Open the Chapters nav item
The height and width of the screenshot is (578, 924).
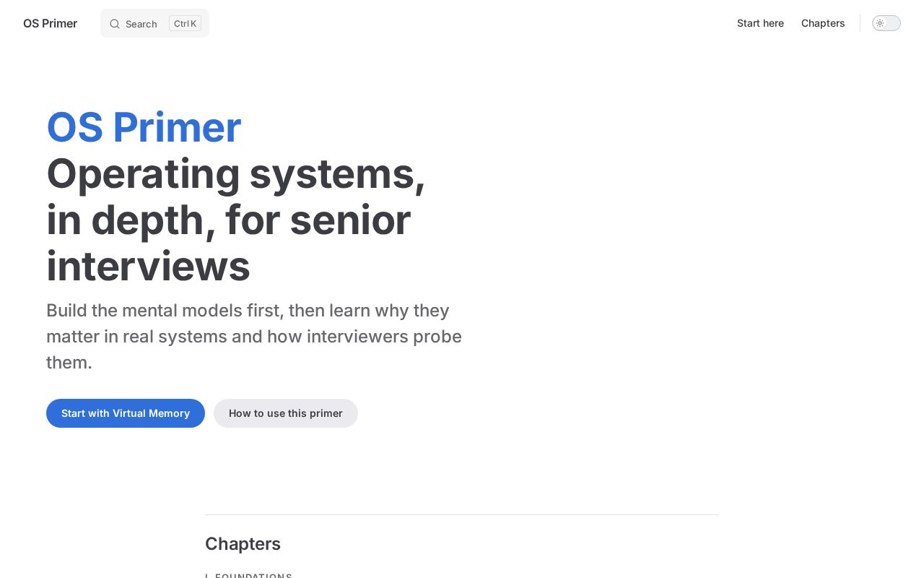tap(823, 23)
